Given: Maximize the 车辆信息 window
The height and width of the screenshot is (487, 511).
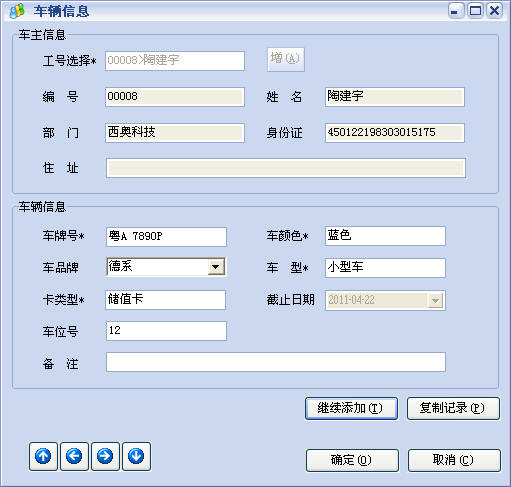Looking at the screenshot, I should [475, 11].
